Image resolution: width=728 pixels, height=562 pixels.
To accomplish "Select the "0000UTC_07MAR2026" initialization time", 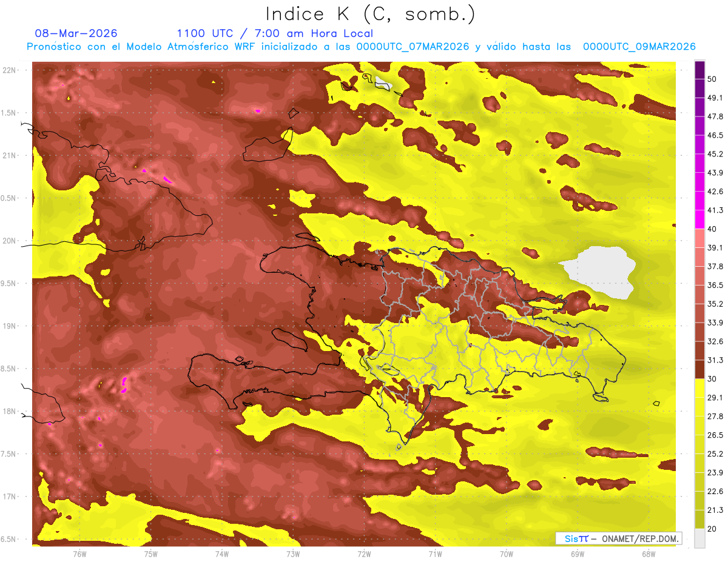I will point(413,47).
